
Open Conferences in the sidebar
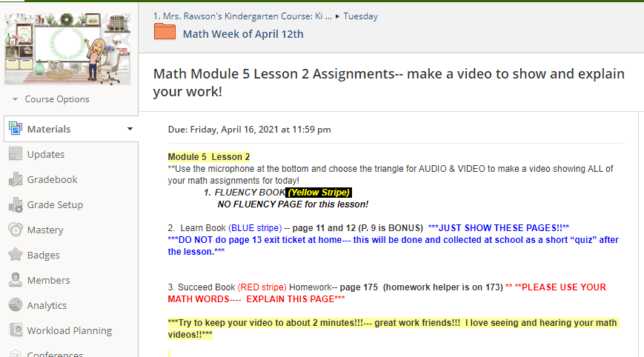(x=55, y=354)
